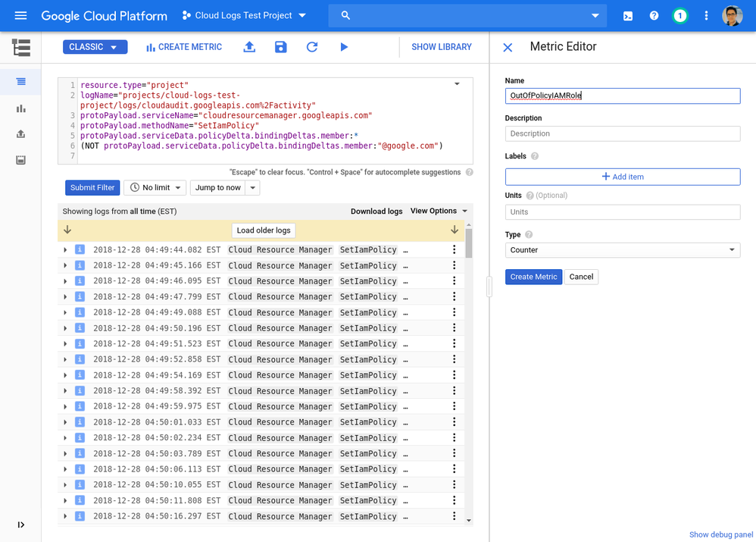Click the Submit Filter button
The height and width of the screenshot is (542, 756).
(x=92, y=188)
